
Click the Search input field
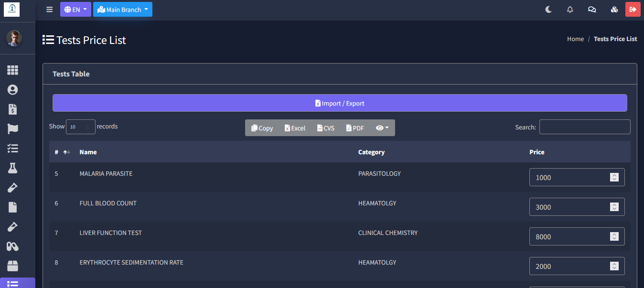click(585, 127)
